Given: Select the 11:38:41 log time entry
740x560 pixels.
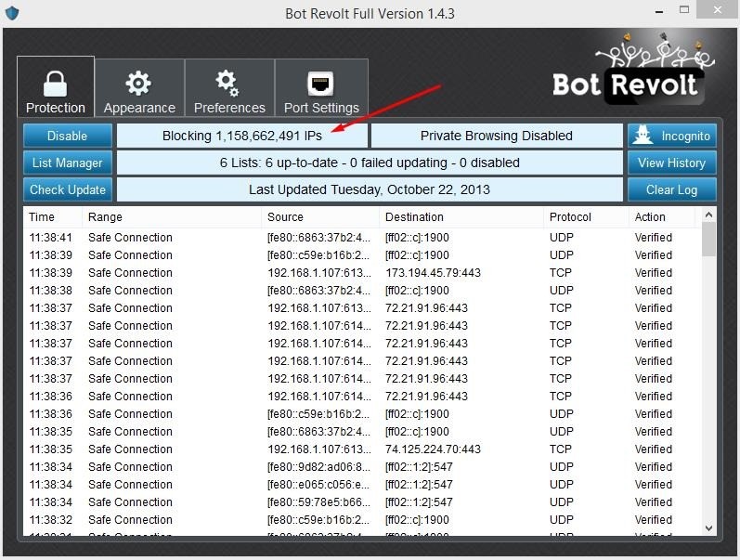Looking at the screenshot, I should [x=50, y=238].
